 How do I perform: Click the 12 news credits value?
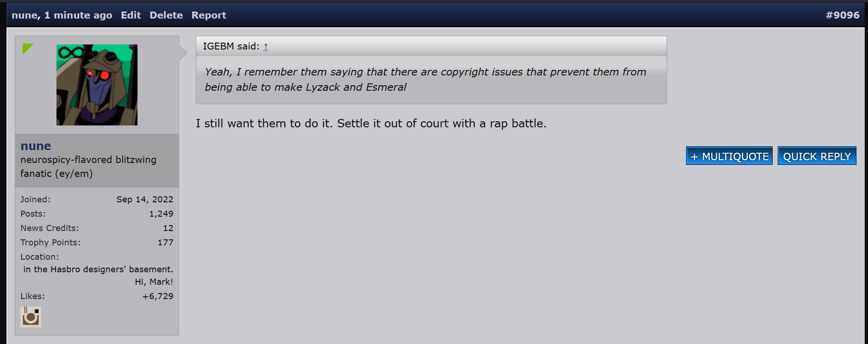168,228
